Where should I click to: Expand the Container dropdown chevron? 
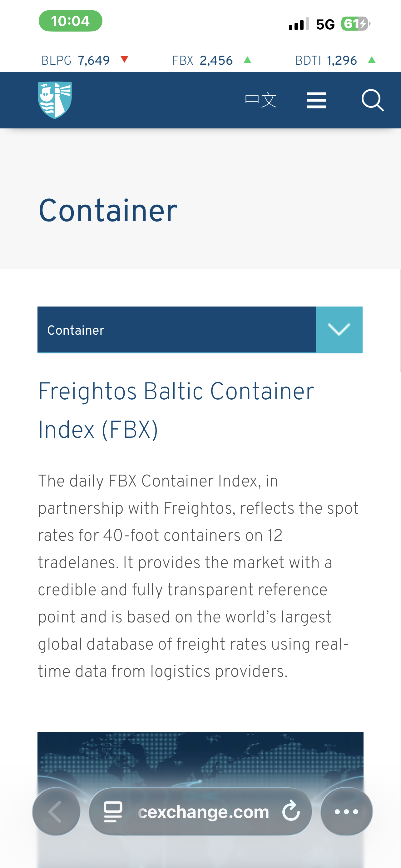click(339, 330)
